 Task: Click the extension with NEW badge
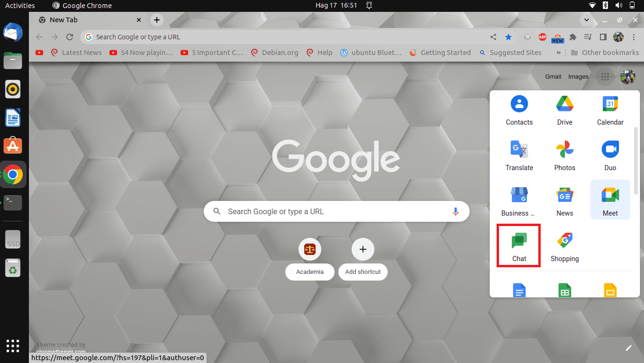tap(558, 37)
